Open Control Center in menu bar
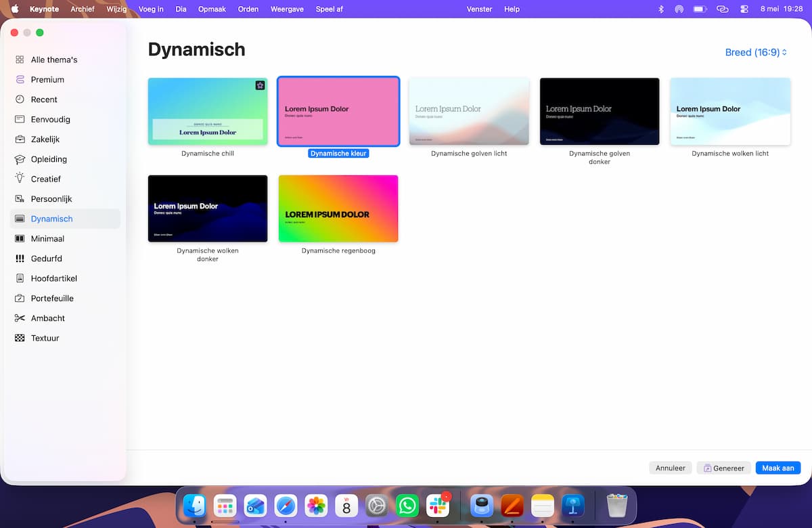Image resolution: width=812 pixels, height=528 pixels. tap(745, 9)
